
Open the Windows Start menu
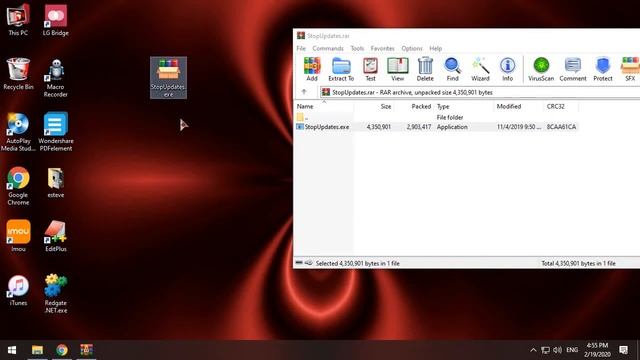click(x=12, y=350)
